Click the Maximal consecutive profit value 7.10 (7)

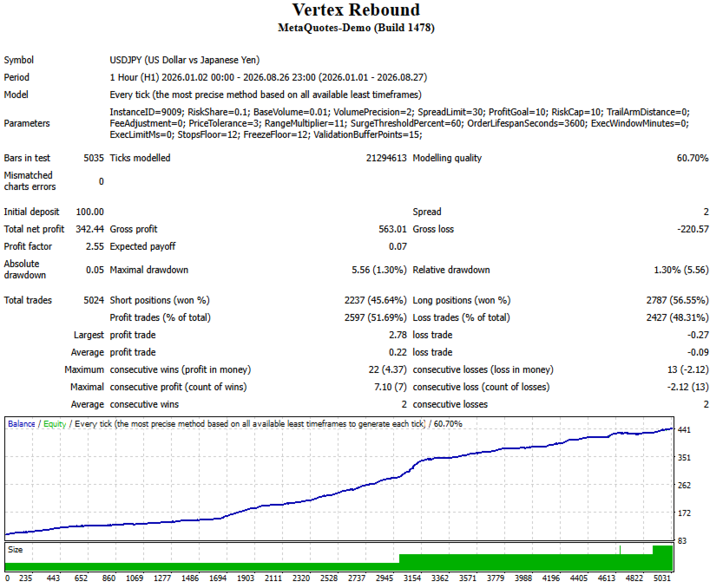pos(391,387)
